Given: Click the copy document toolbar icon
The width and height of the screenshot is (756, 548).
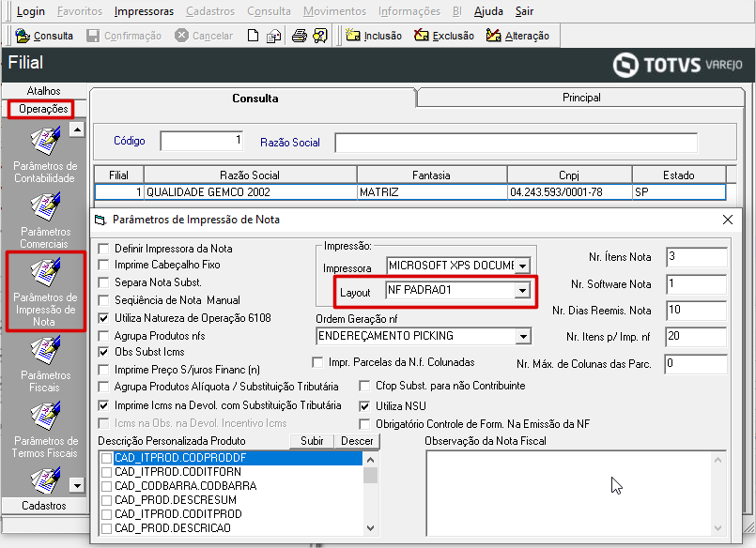Looking at the screenshot, I should click(x=274, y=36).
